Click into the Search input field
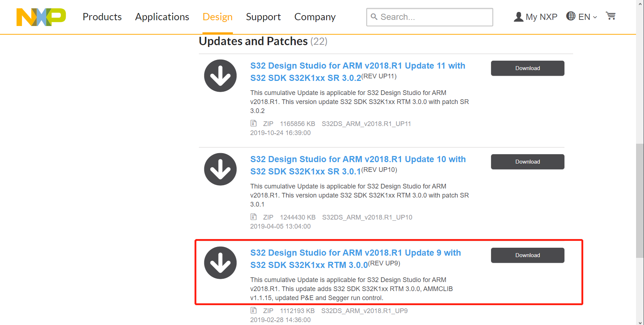This screenshot has width=644, height=325. click(x=434, y=17)
